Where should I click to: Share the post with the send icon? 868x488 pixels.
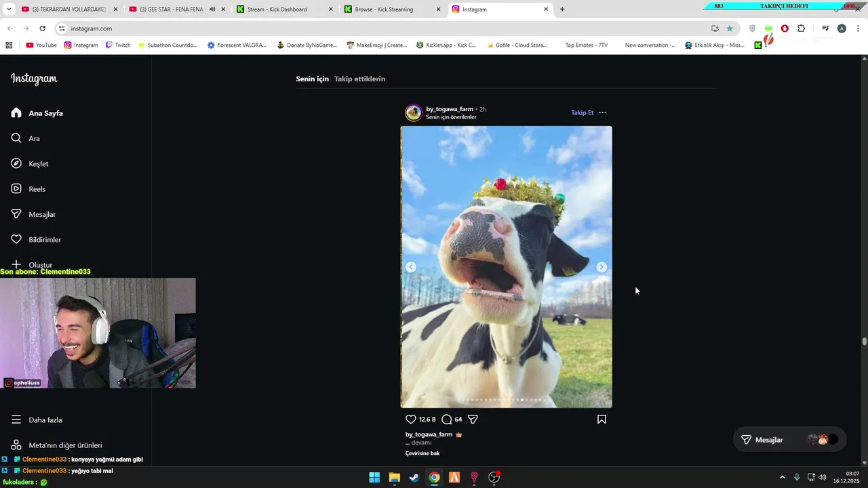click(473, 420)
